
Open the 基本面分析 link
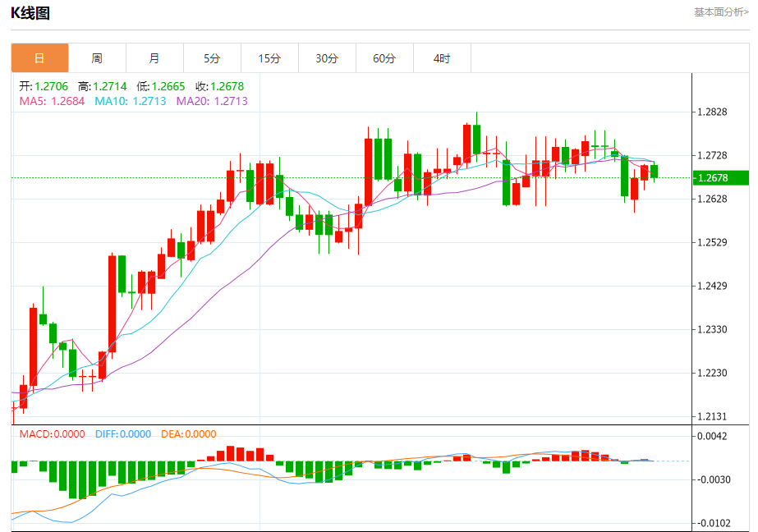(721, 12)
